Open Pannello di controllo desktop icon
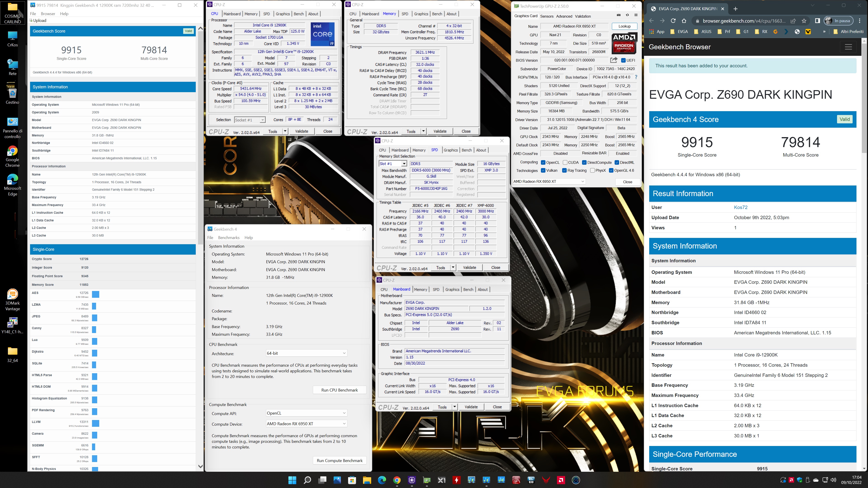The image size is (868, 488). tap(12, 128)
